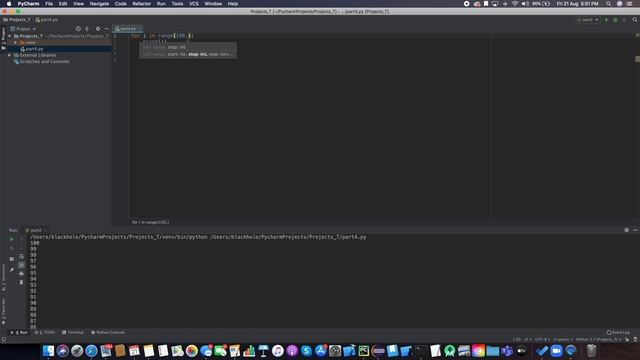Click the tool windows toggle in bottom-left corner
Image resolution: width=640 pixels, height=360 pixels.
coord(4,339)
